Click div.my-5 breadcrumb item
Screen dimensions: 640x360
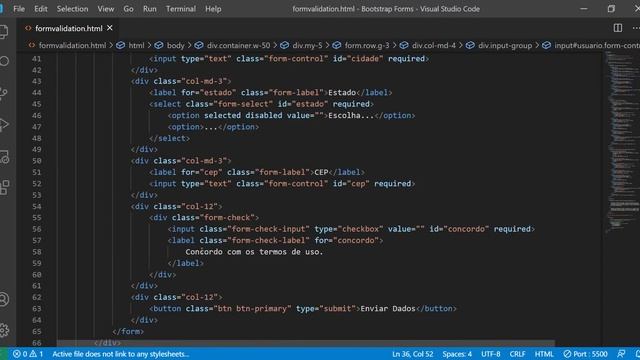[307, 45]
